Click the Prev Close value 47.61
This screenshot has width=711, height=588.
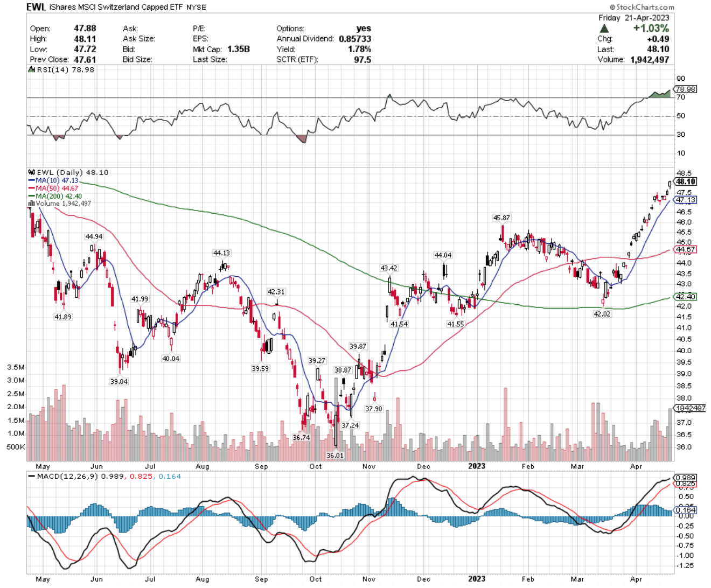[85, 59]
